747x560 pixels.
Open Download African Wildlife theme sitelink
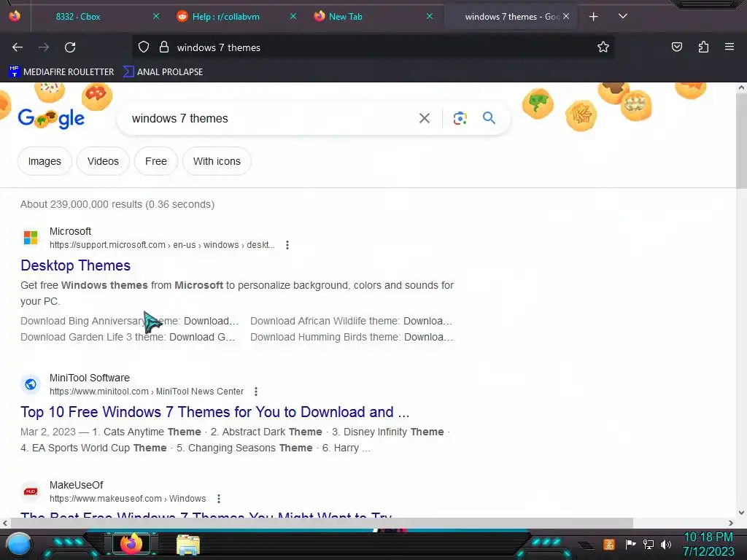[x=351, y=321]
